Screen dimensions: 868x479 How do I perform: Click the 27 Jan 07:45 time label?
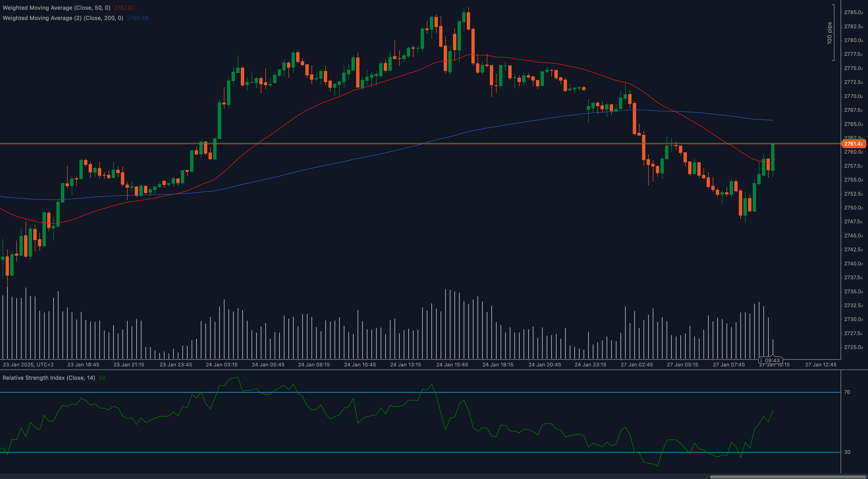pyautogui.click(x=729, y=365)
